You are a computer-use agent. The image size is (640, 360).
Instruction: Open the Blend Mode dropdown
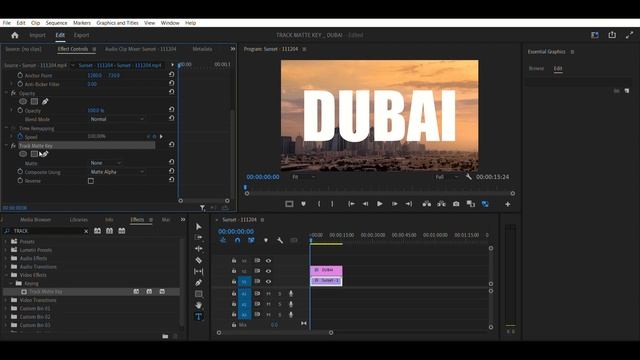click(x=117, y=119)
